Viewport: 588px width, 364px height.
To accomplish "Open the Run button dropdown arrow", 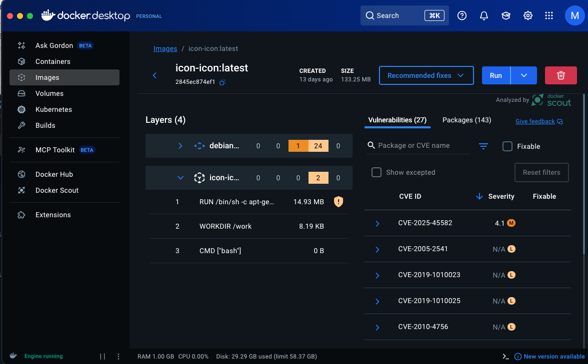I will click(524, 75).
